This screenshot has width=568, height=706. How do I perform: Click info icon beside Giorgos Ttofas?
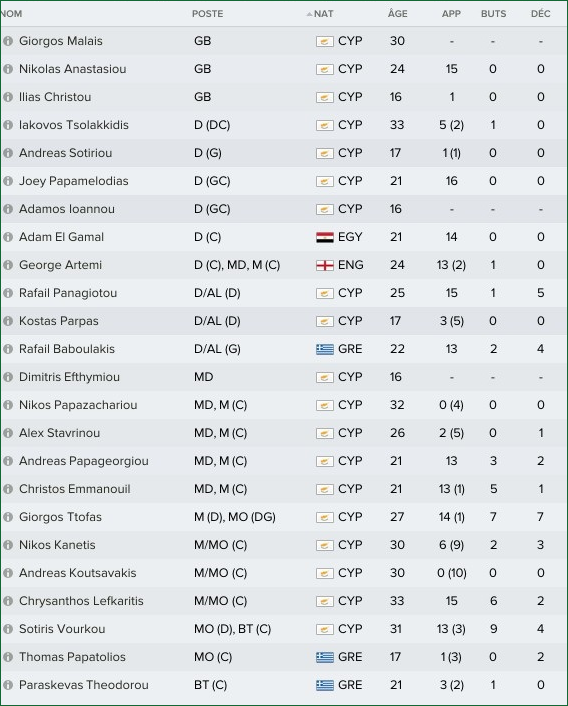coord(8,517)
